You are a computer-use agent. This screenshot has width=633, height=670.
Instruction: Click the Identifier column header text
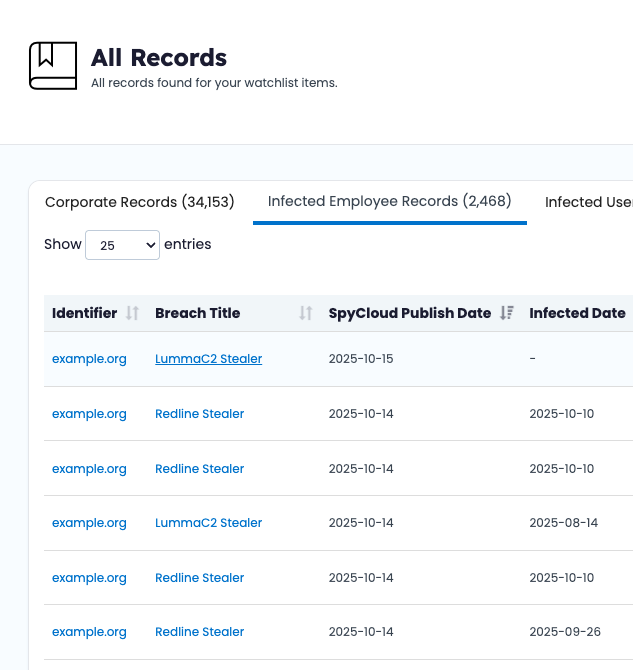pyautogui.click(x=85, y=313)
